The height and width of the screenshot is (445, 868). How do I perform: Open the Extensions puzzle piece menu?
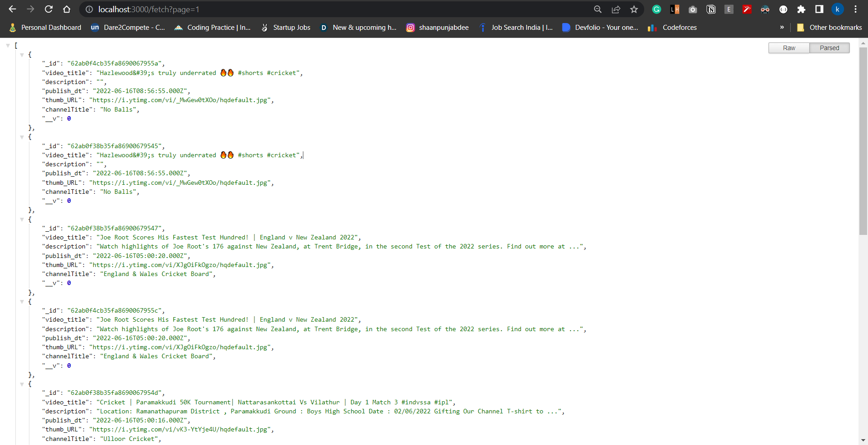coord(801,9)
